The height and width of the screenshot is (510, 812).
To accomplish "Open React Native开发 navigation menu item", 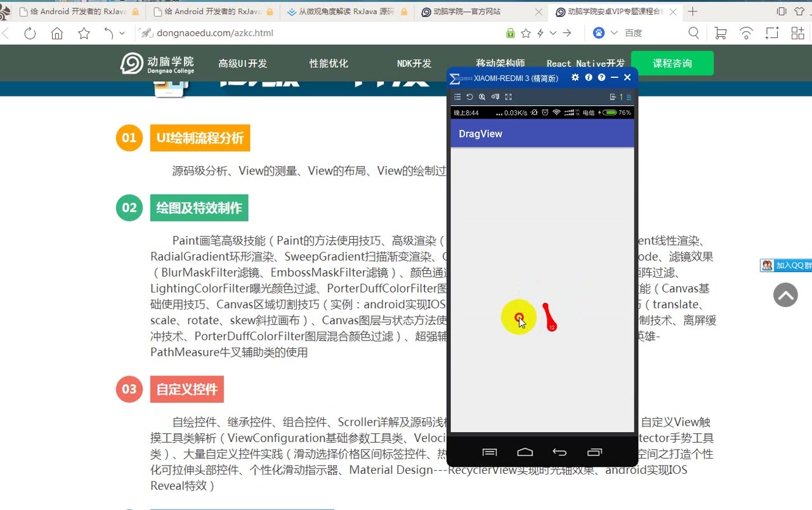I will pyautogui.click(x=586, y=63).
